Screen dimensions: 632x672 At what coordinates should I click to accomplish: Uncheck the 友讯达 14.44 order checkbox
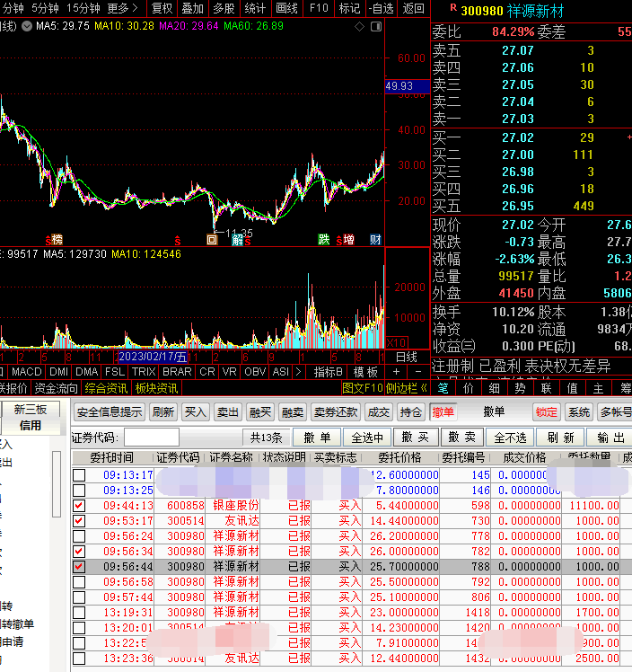(79, 521)
